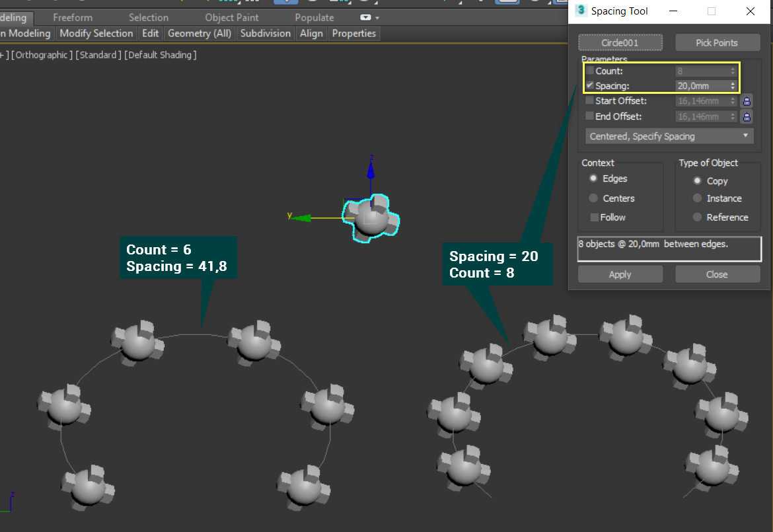Click the End Offset lock icon

click(x=747, y=117)
